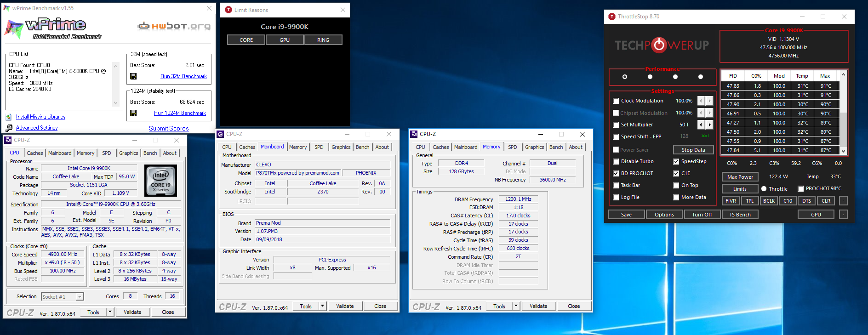Image resolution: width=868 pixels, height=335 pixels.
Task: Click wPrime CPU List scroll-down arrow
Action: coord(116,103)
